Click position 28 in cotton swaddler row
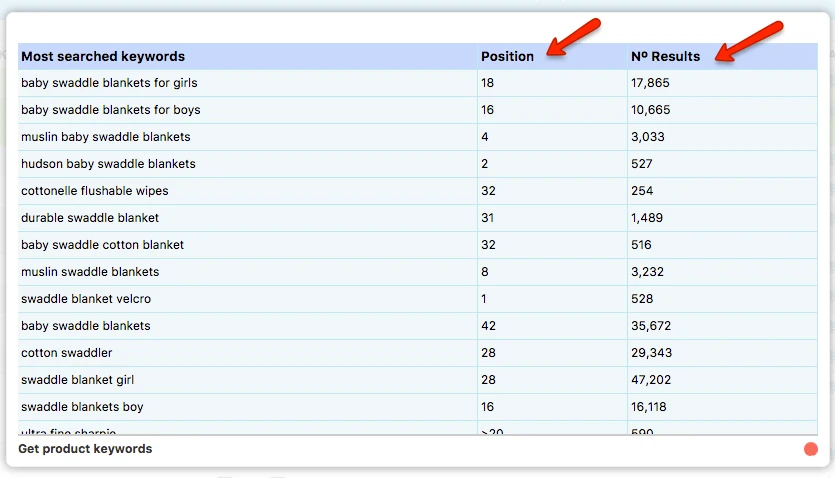Screen dimensions: 835x478 pyautogui.click(x=488, y=353)
